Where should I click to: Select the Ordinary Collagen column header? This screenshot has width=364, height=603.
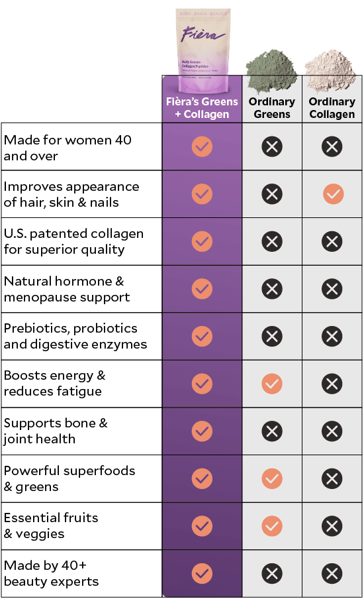[332, 107]
